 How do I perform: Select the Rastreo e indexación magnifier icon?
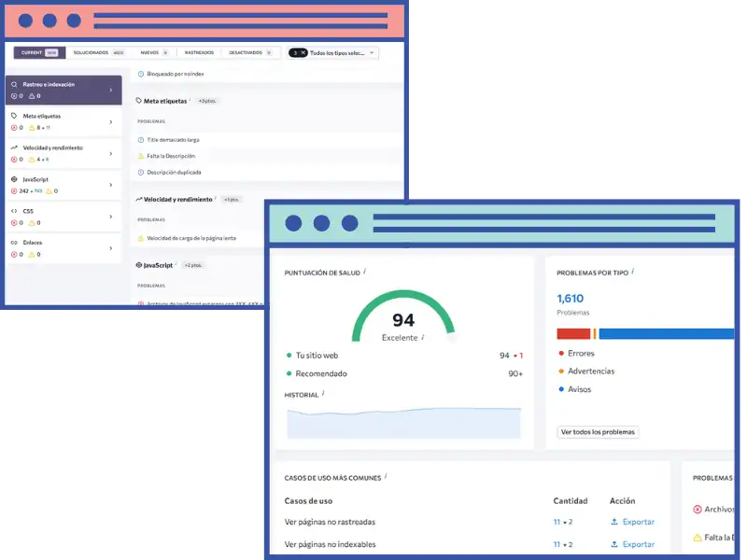(x=13, y=85)
